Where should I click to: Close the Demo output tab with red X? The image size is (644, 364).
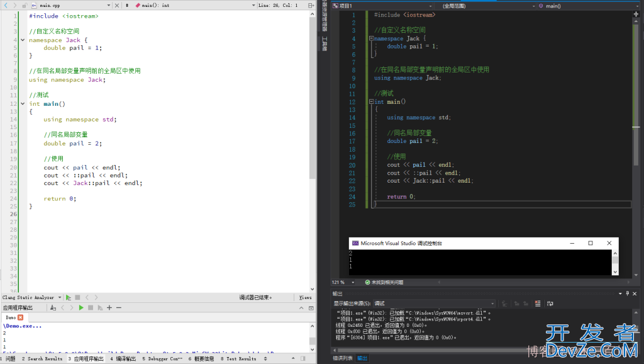point(21,317)
